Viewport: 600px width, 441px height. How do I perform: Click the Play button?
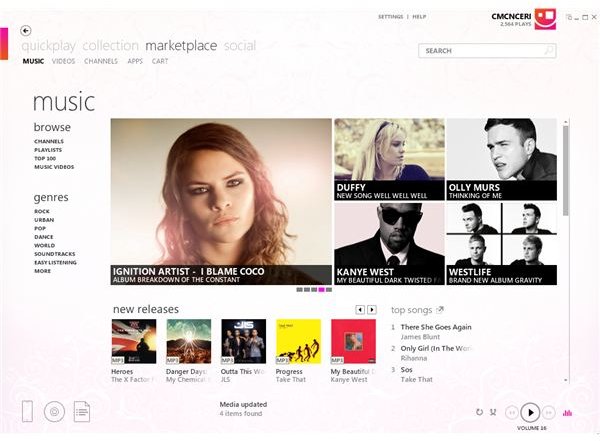pyautogui.click(x=530, y=412)
